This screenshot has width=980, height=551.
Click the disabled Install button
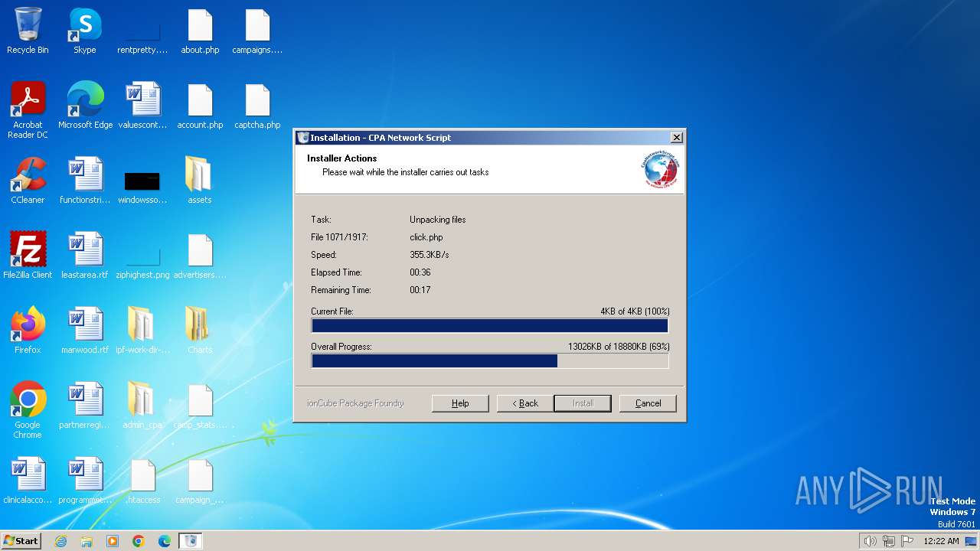click(583, 403)
